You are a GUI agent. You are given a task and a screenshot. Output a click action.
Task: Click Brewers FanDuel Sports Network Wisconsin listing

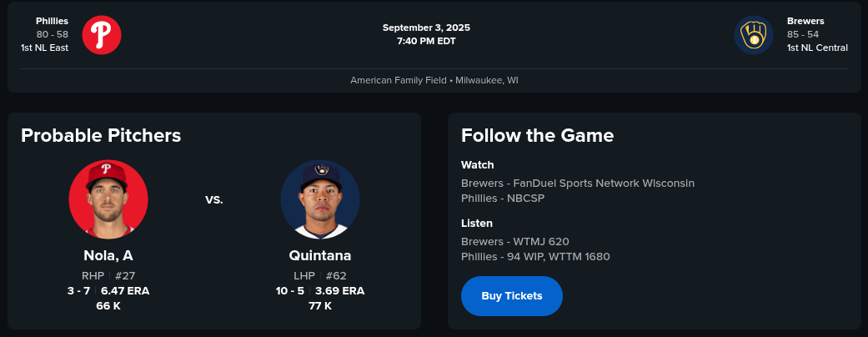click(x=577, y=183)
